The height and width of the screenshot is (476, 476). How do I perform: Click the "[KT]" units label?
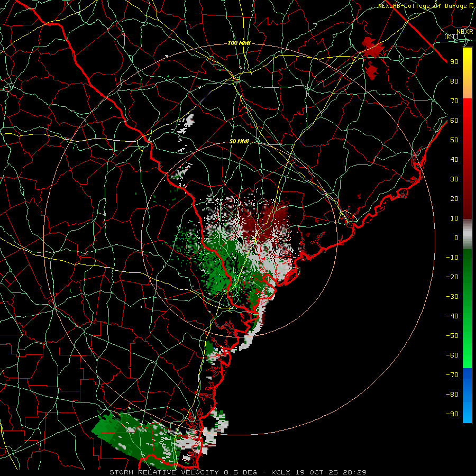tap(452, 36)
